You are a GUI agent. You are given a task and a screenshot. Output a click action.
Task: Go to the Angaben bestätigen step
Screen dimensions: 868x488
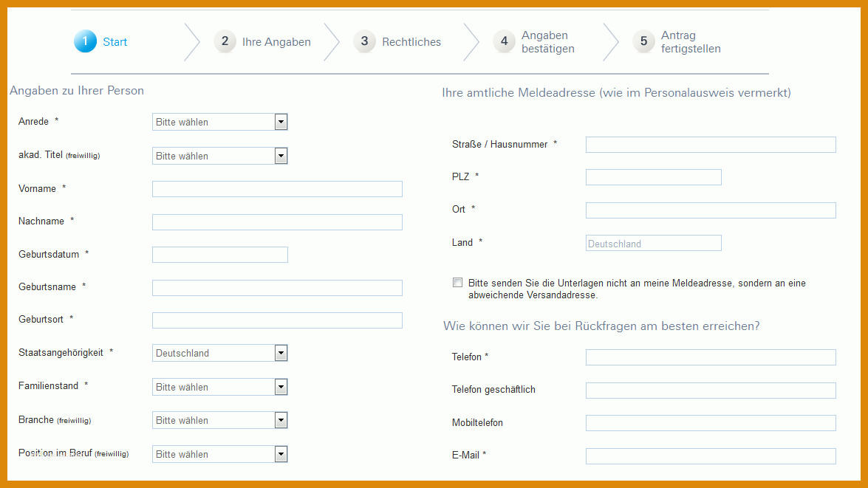pos(548,42)
